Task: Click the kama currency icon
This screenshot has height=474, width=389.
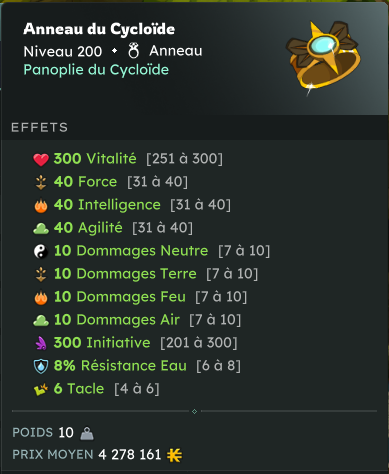Action: tap(174, 455)
